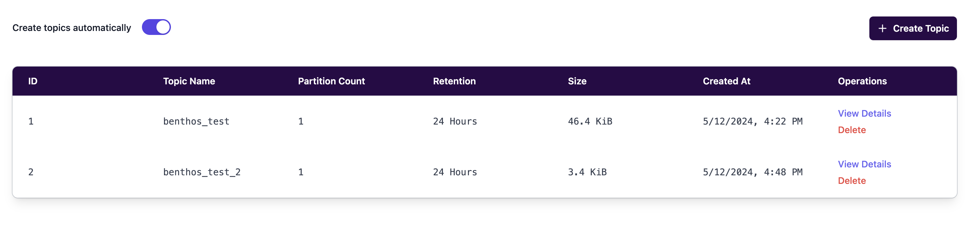The height and width of the screenshot is (230, 980).
Task: Click the Create topics automatically label
Action: (71, 28)
